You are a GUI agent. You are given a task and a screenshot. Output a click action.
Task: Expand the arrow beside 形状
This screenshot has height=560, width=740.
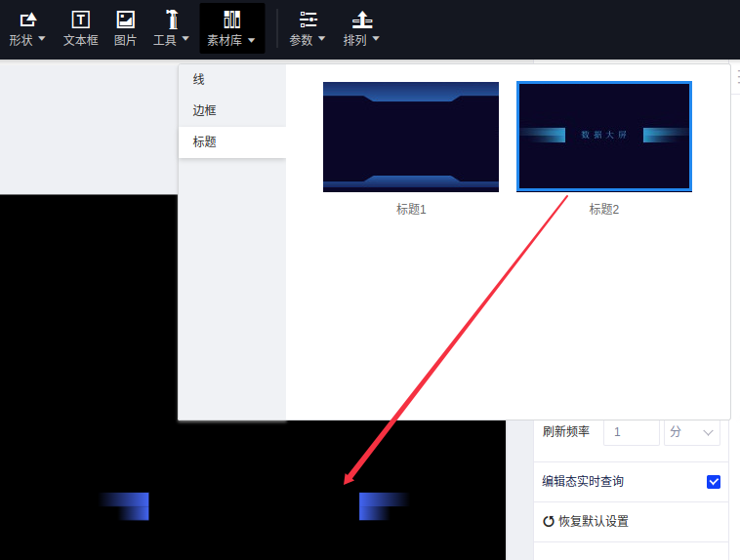click(42, 40)
